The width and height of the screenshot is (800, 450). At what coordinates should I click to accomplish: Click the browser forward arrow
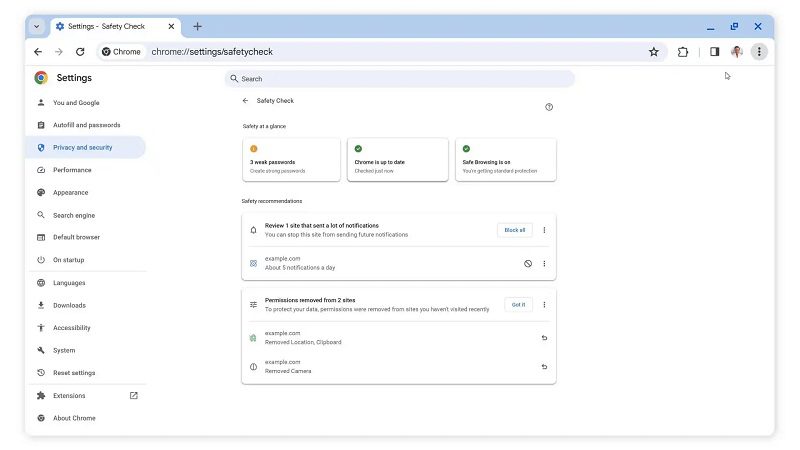point(59,52)
